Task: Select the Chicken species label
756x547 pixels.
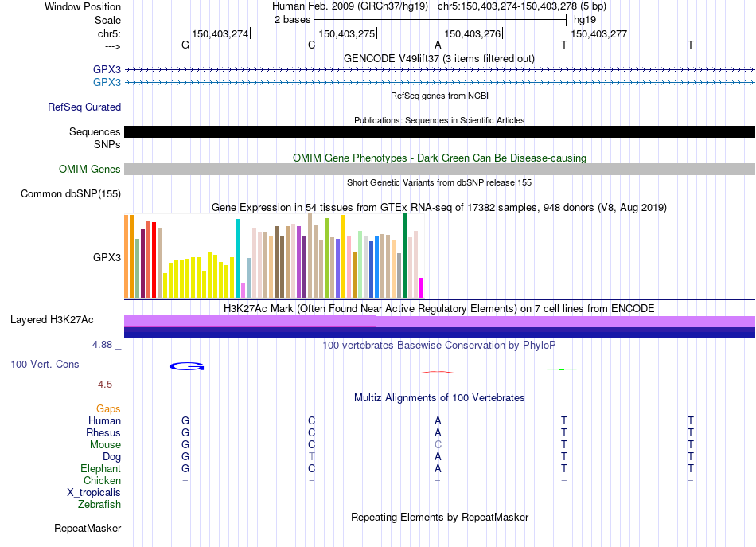Action: 102,480
